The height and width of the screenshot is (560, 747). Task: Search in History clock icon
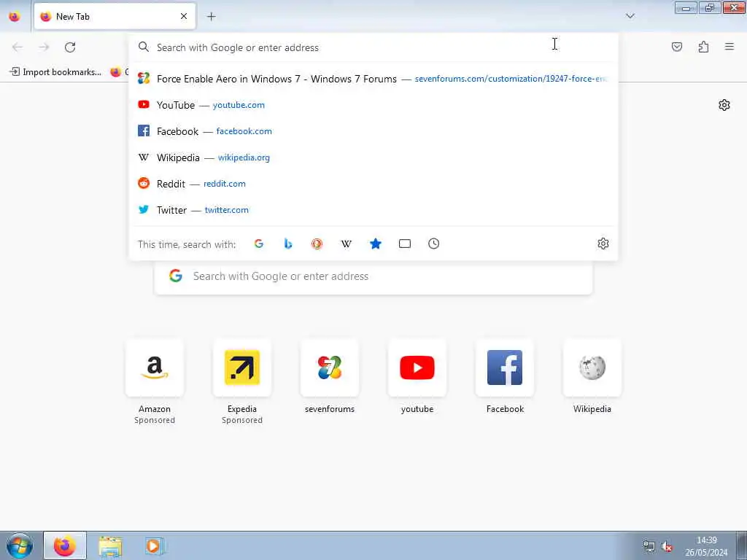[x=433, y=244]
